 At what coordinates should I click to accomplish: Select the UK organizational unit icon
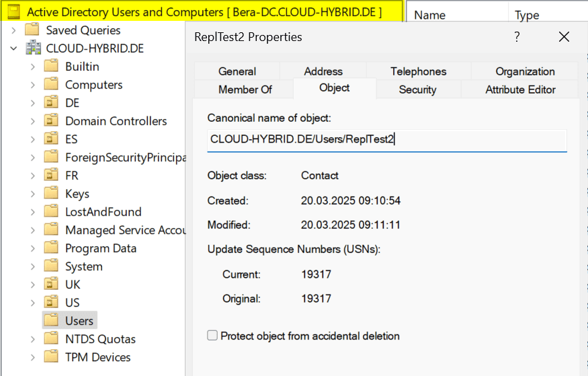(51, 285)
